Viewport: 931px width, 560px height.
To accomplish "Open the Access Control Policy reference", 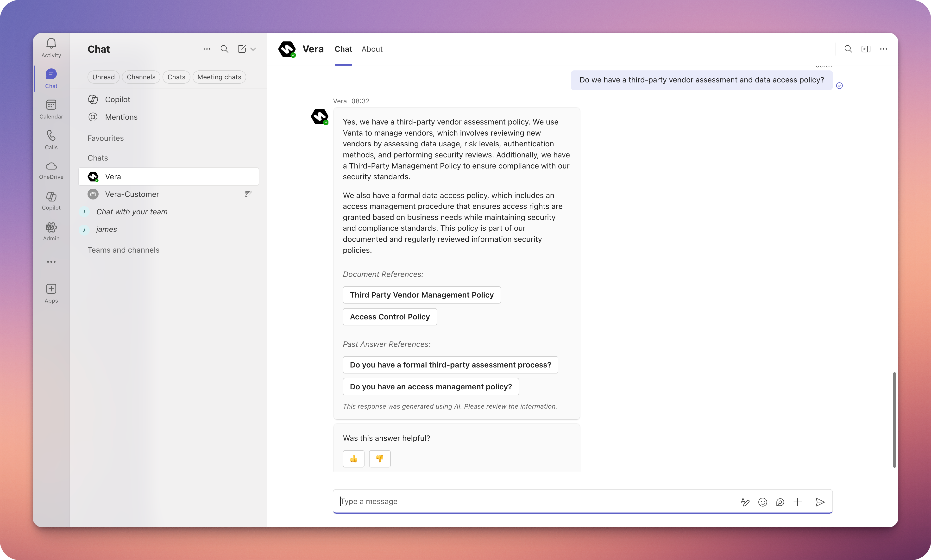I will click(390, 317).
